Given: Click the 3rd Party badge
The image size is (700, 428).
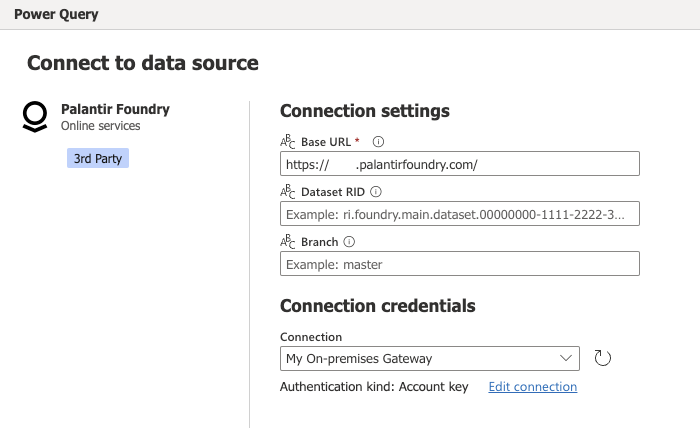Looking at the screenshot, I should [x=97, y=158].
